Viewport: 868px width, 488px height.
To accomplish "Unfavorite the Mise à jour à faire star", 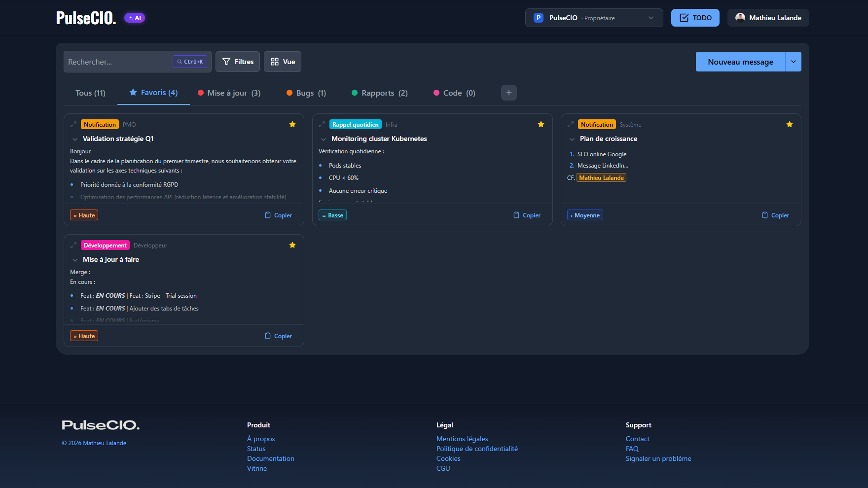I will 292,245.
